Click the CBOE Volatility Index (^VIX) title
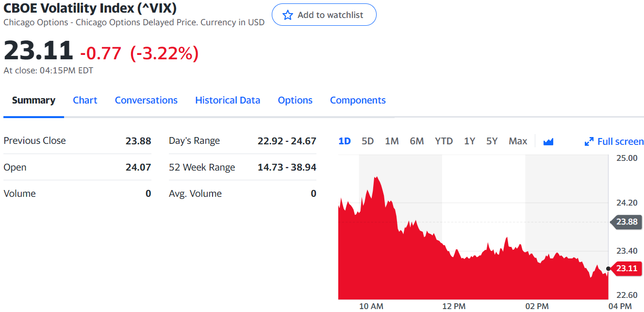 90,8
